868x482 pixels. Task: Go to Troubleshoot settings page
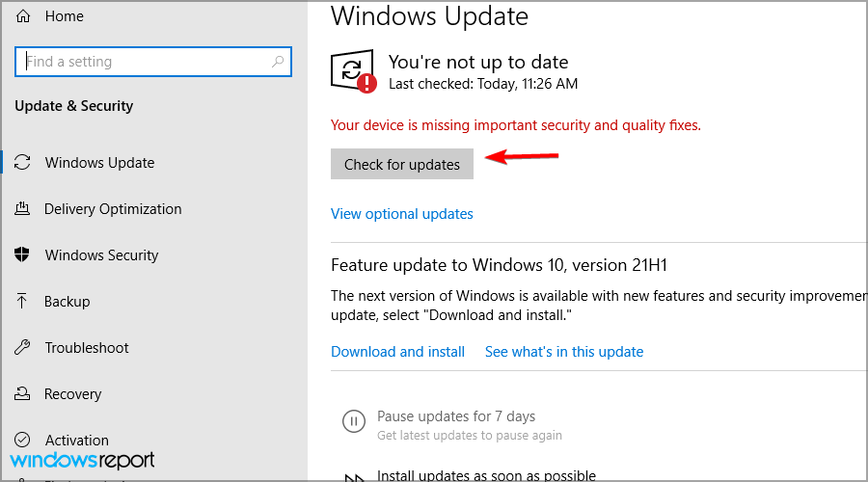pyautogui.click(x=86, y=348)
